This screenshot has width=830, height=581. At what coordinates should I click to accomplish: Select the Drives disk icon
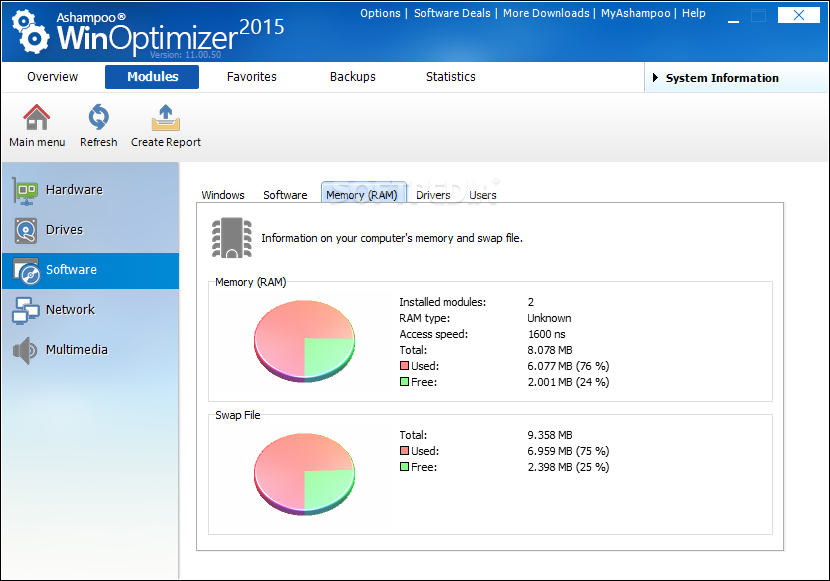25,231
